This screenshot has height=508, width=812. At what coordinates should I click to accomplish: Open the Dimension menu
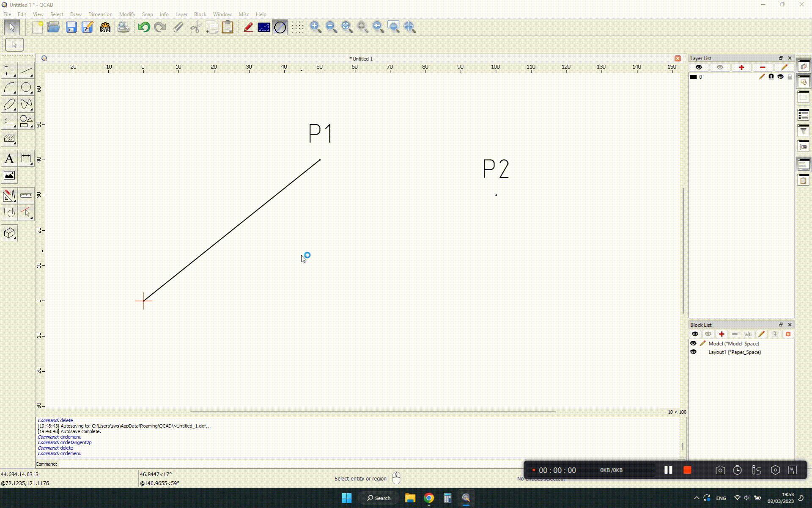coord(100,14)
